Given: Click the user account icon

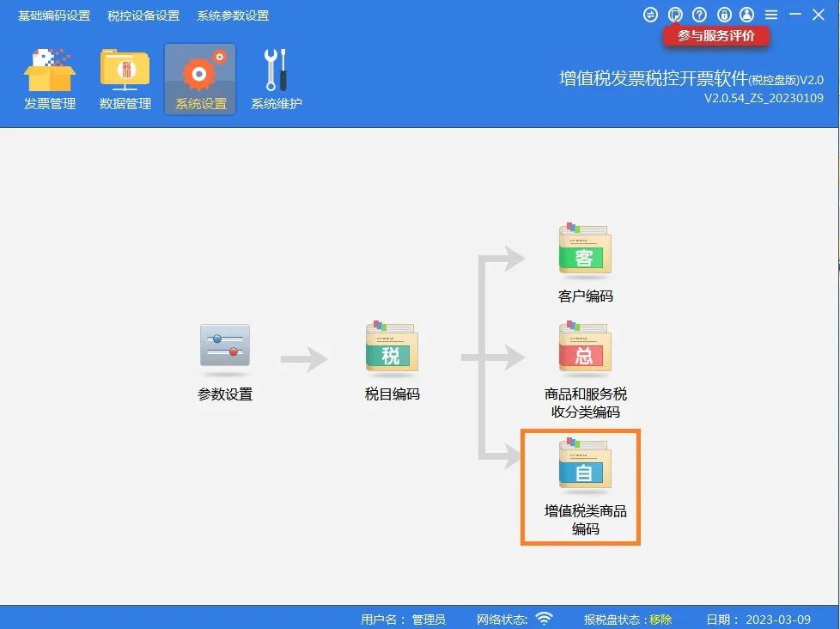Looking at the screenshot, I should [x=746, y=15].
